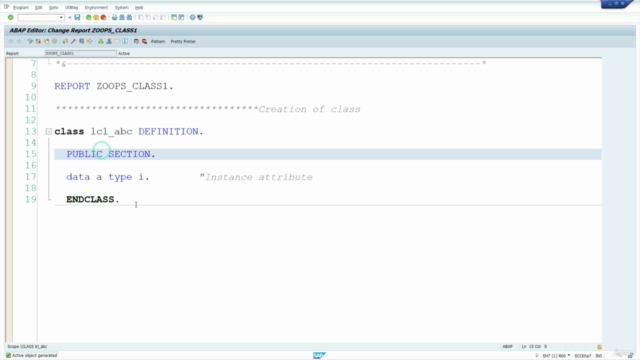
Task: Click the Pretty Printer button
Action: [183, 42]
